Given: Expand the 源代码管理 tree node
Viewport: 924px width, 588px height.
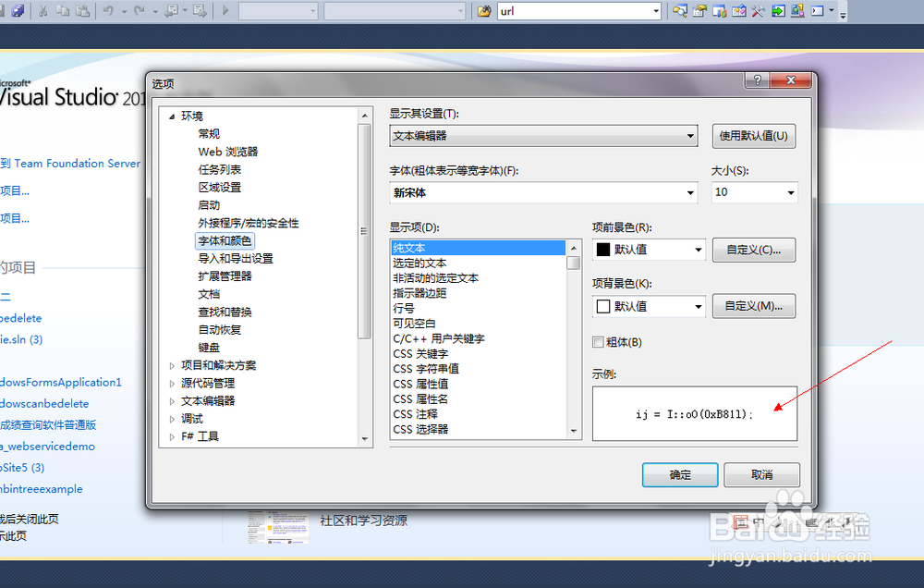Looking at the screenshot, I should tap(172, 384).
